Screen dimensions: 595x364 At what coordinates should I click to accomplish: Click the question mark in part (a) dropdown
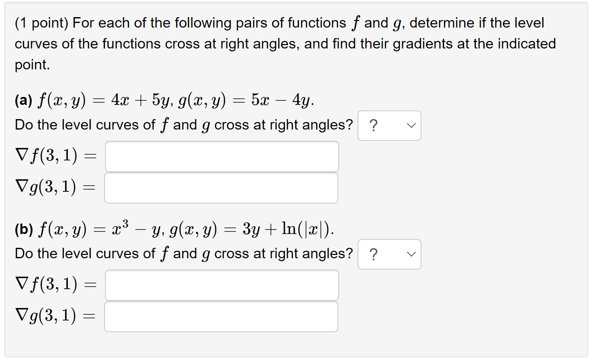click(374, 125)
